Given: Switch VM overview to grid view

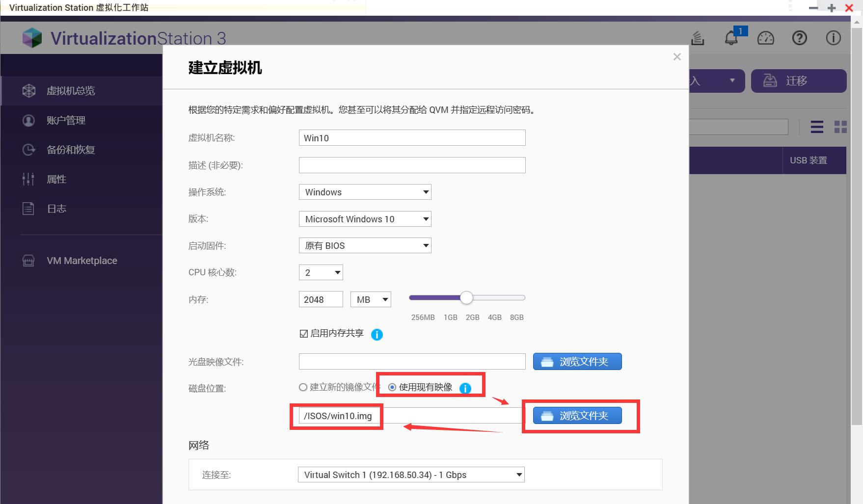Looking at the screenshot, I should tap(841, 127).
